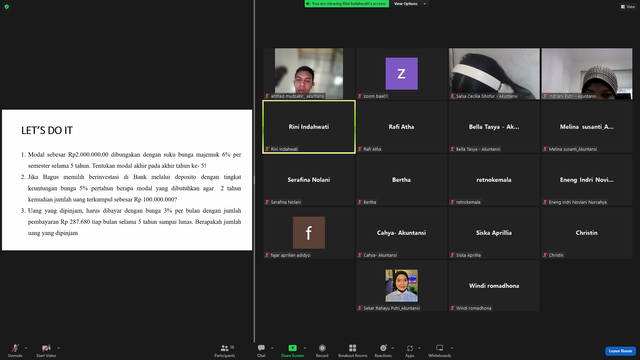Click muted mic icon beside fajar aprilian adidyo
640x360 pixels.
(267, 255)
